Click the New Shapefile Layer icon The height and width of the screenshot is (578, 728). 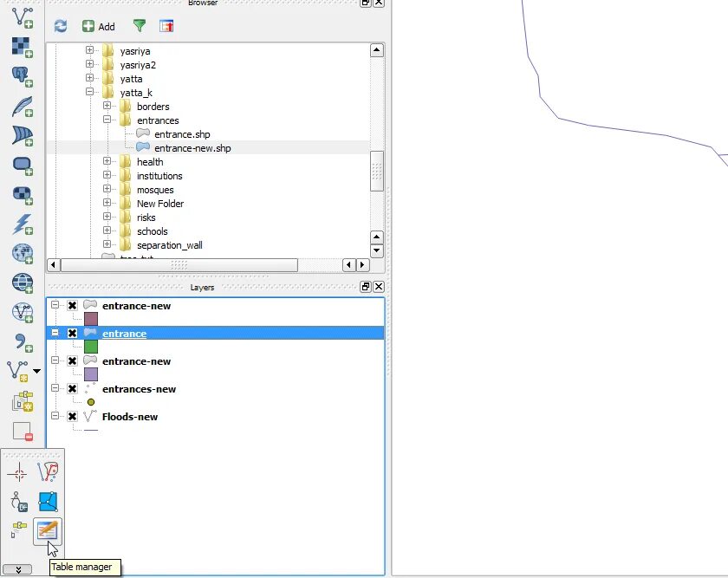click(17, 371)
